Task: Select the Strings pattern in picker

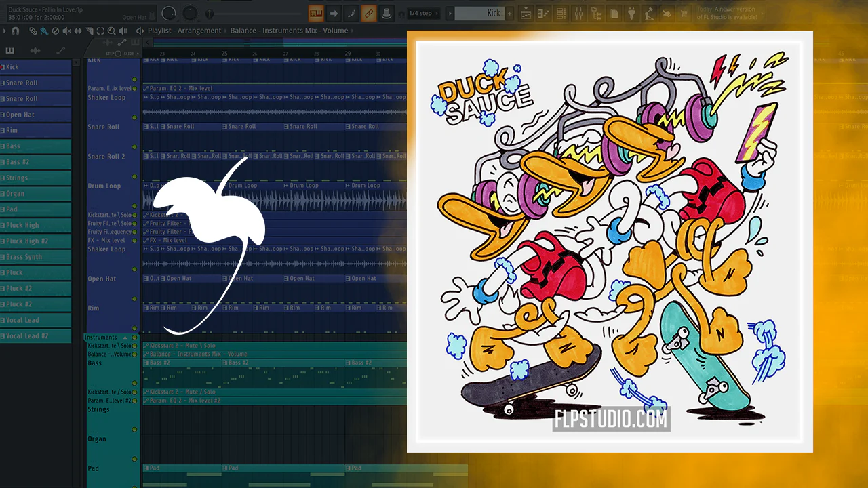Action: click(x=35, y=178)
